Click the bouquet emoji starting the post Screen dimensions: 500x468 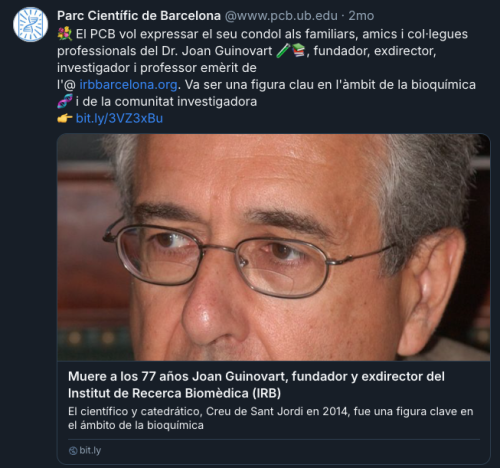65,34
